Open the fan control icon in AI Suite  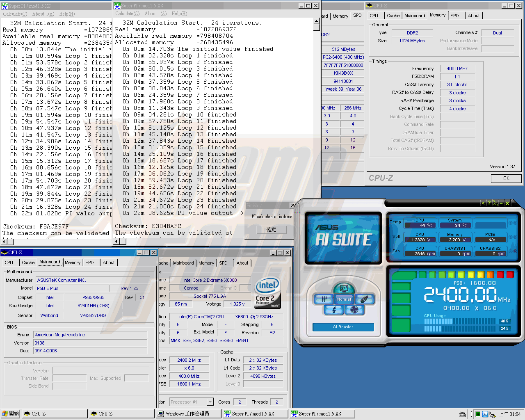click(x=354, y=310)
